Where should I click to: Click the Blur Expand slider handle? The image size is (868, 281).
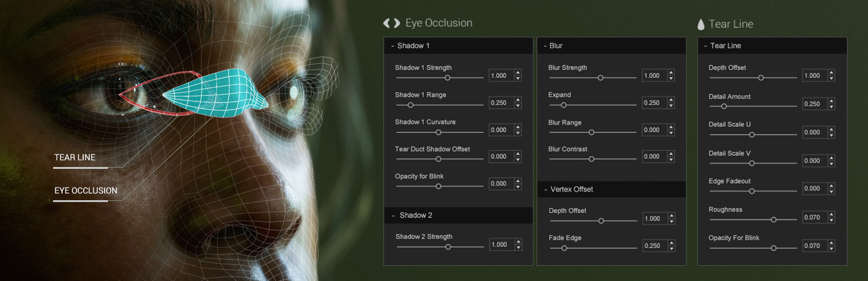coord(564,105)
